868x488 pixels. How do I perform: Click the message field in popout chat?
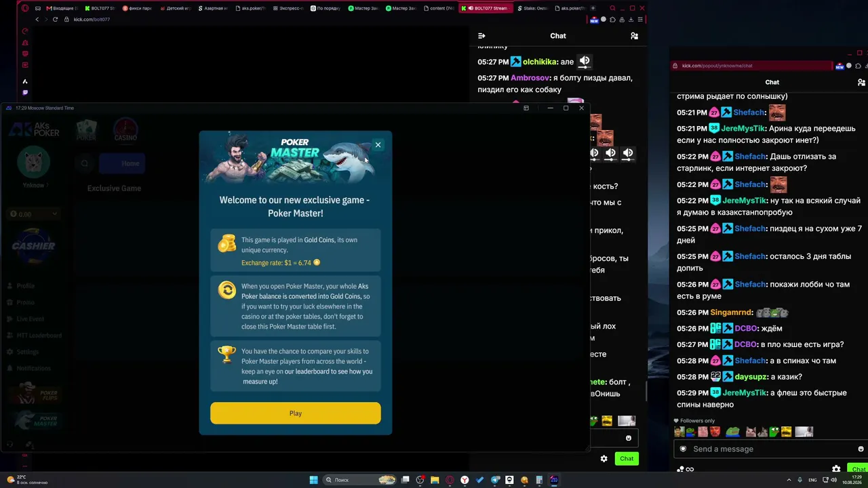point(770,449)
